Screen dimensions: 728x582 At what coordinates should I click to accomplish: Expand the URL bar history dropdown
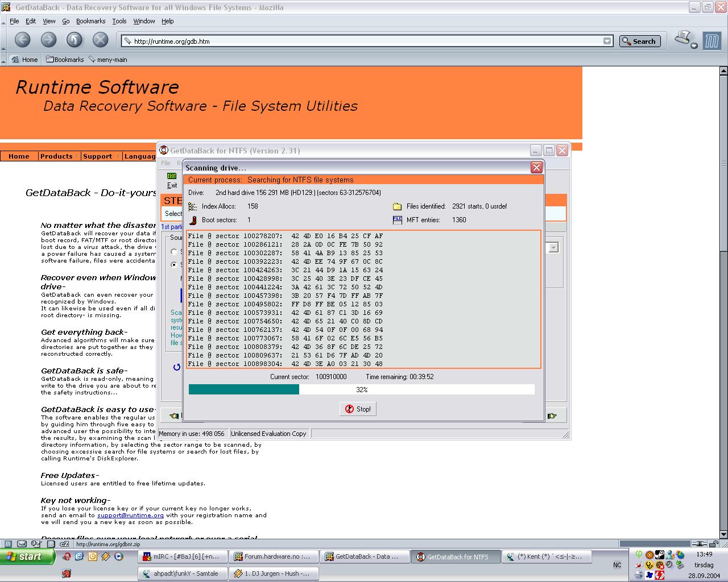pyautogui.click(x=607, y=41)
